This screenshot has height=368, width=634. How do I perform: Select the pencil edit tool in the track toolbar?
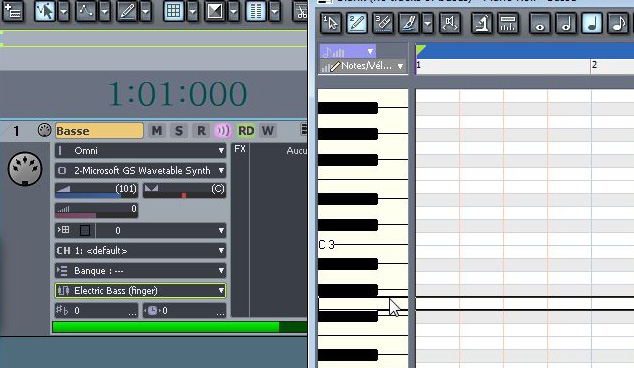pyautogui.click(x=127, y=11)
